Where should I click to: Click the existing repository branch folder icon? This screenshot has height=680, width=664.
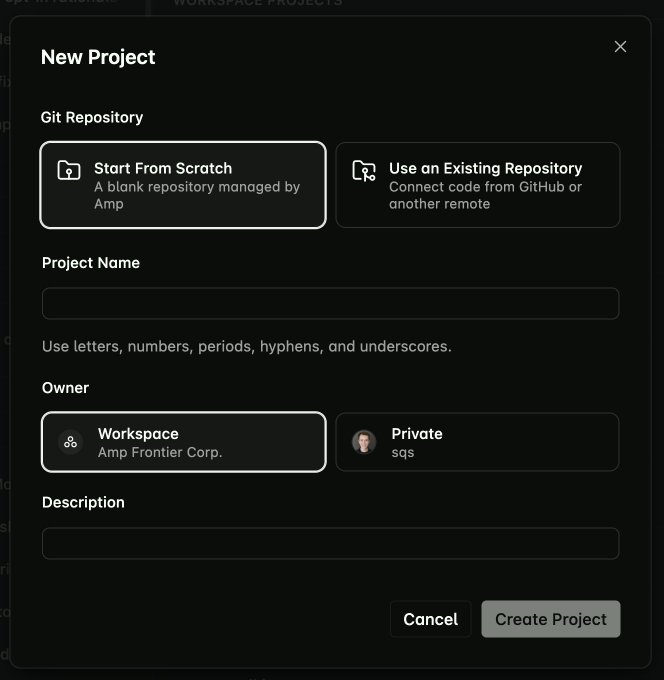[364, 170]
